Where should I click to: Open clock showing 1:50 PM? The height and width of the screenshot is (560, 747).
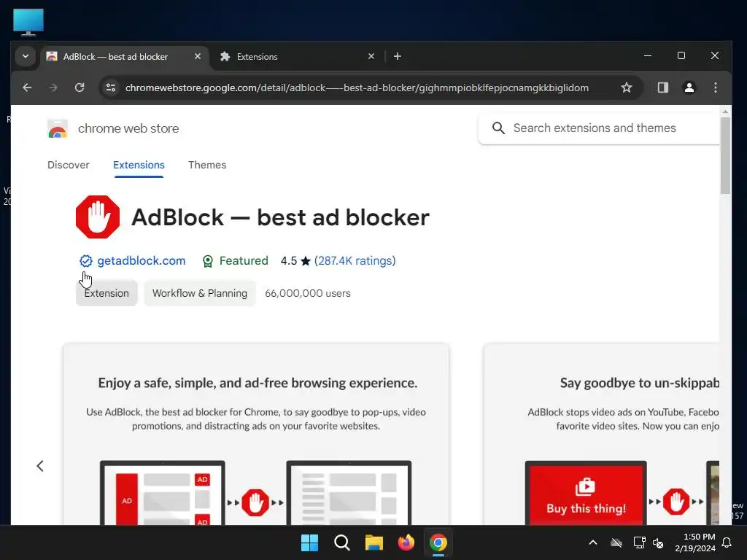[x=694, y=542]
